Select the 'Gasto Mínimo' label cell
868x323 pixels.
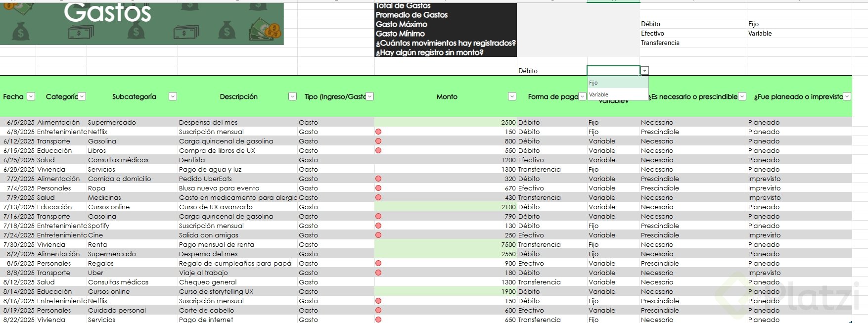tap(446, 34)
